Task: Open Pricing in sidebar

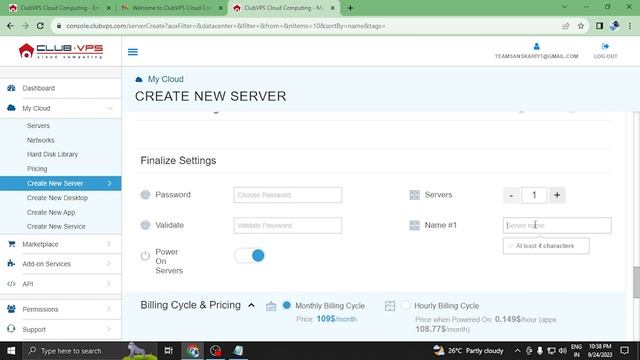Action: click(37, 169)
